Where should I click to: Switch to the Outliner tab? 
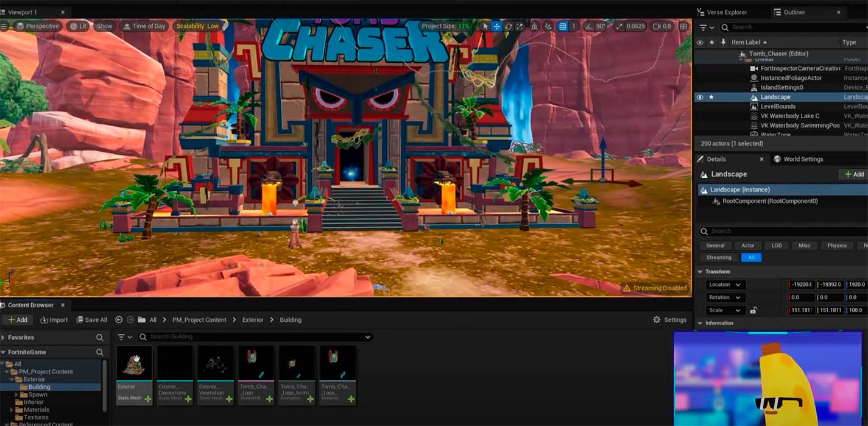click(x=794, y=12)
